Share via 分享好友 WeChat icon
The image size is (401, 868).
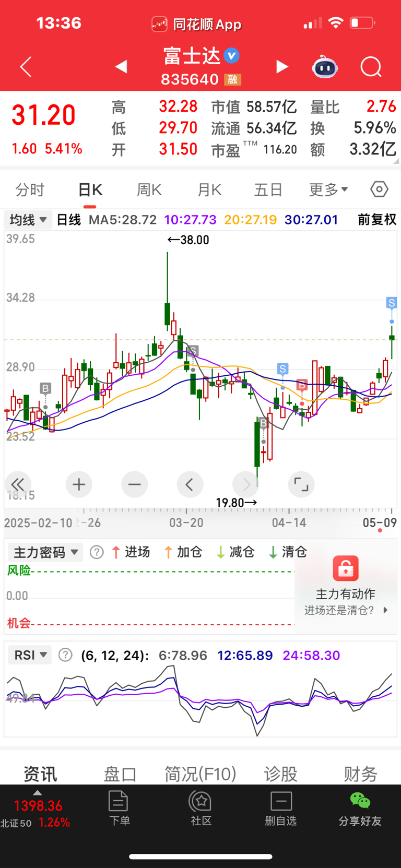[x=360, y=808]
